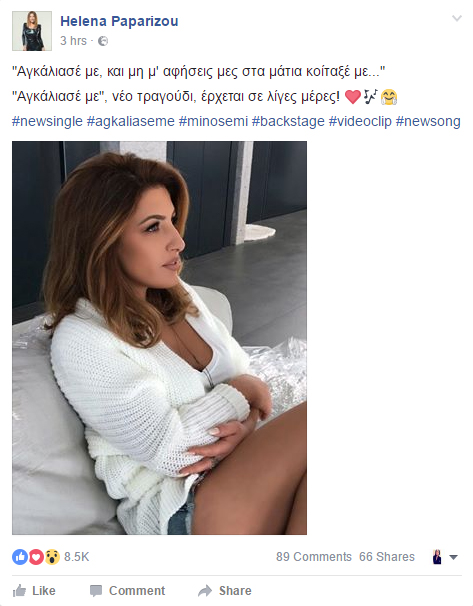Viewport: 473px width, 606px height.
Task: Click the public globe privacy icon
Action: [x=103, y=41]
